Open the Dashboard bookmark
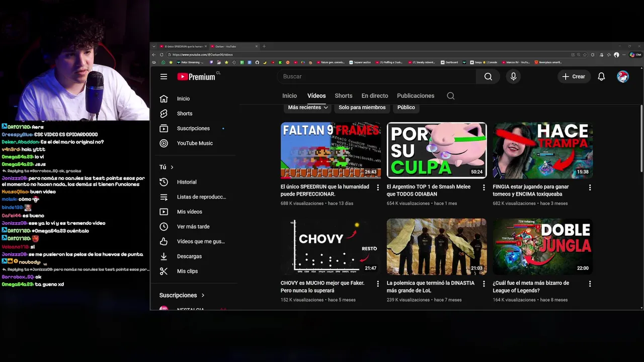This screenshot has width=644, height=362. pos(449,62)
